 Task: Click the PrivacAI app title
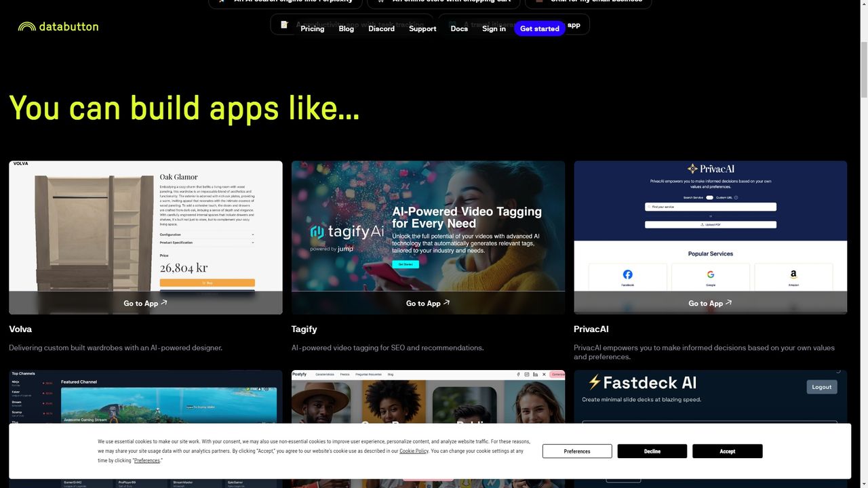[x=591, y=329]
